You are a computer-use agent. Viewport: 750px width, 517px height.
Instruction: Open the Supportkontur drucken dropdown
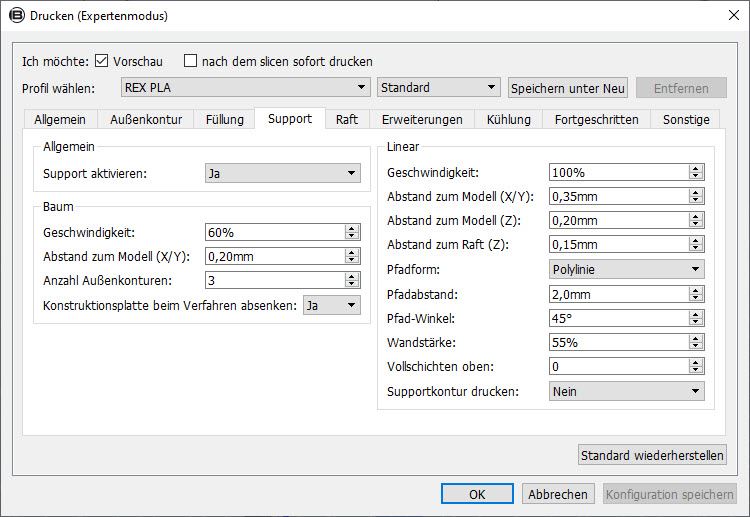[x=627, y=391]
